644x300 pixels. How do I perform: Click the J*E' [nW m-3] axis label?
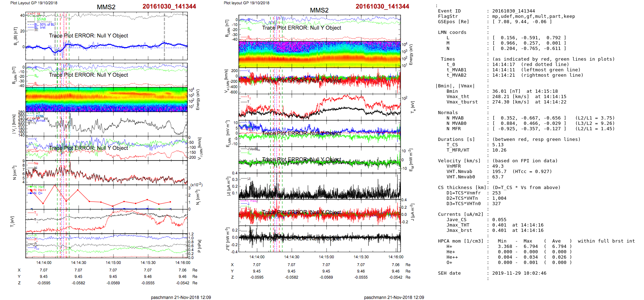(227, 239)
